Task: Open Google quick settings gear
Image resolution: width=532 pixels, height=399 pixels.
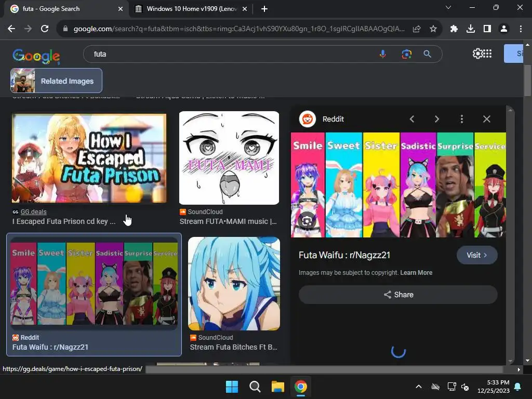Action: click(x=478, y=54)
